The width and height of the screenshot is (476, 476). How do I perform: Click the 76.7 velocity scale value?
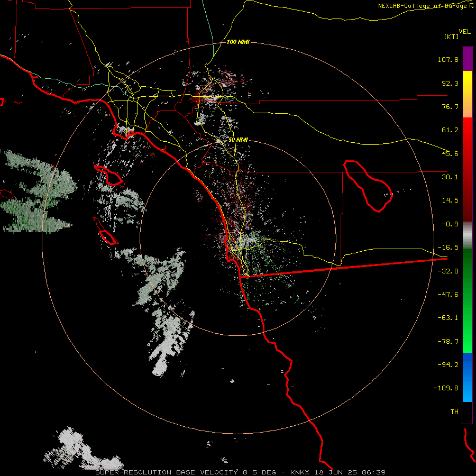click(450, 106)
